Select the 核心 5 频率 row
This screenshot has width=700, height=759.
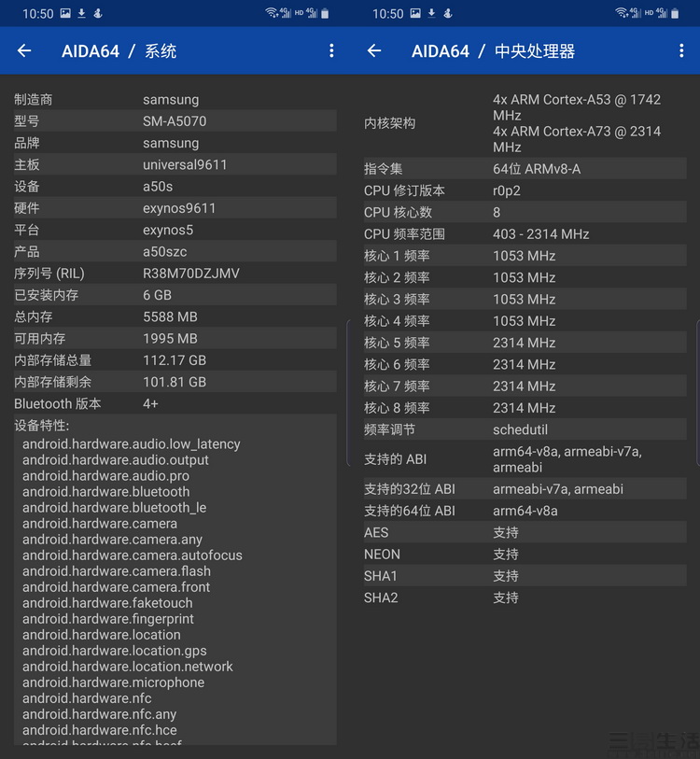(525, 343)
